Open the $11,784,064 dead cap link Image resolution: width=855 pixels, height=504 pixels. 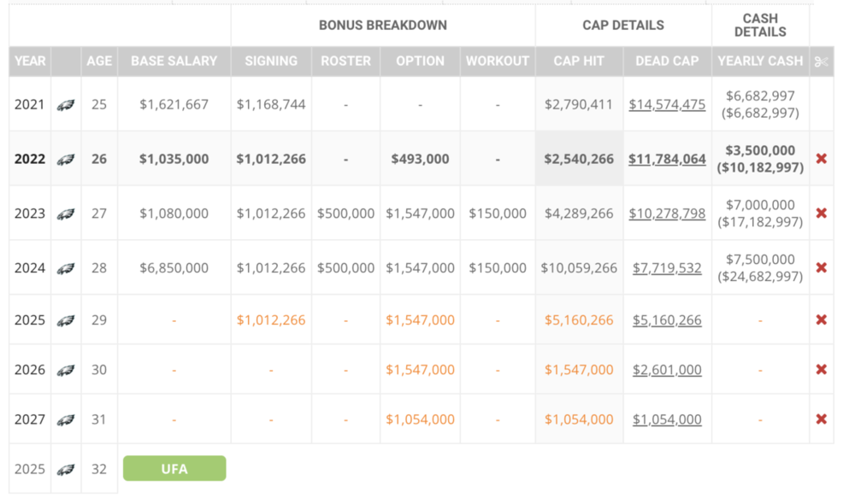click(x=667, y=159)
